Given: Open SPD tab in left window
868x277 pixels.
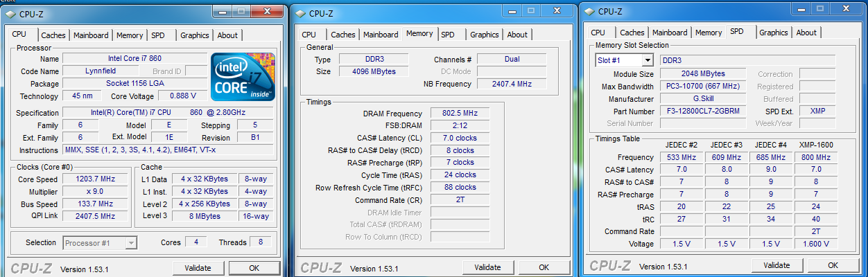Looking at the screenshot, I should click(x=158, y=35).
